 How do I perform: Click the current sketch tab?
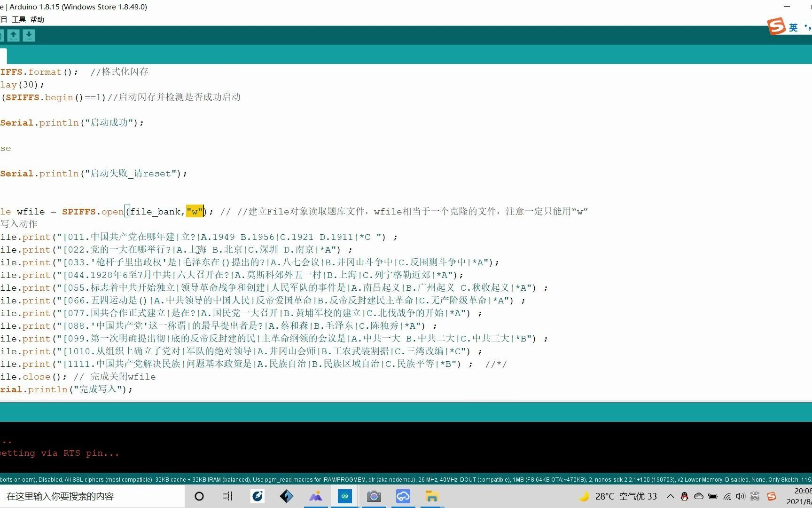tap(3, 56)
